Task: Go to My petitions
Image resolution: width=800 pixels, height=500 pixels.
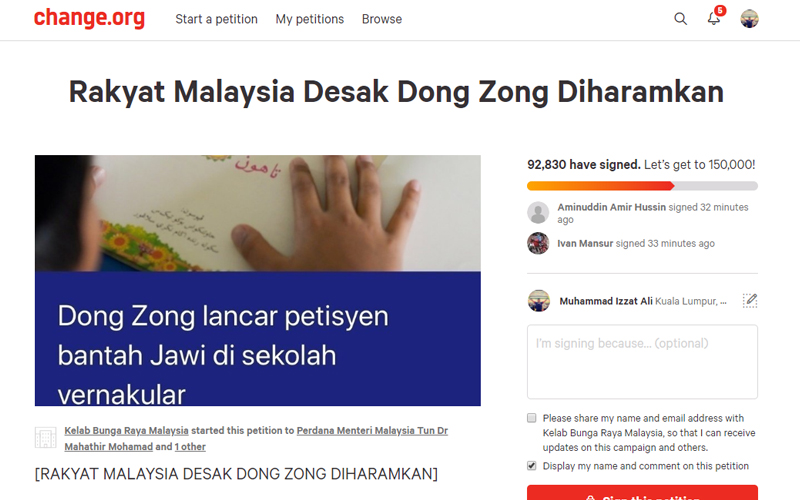Action: coord(310,19)
